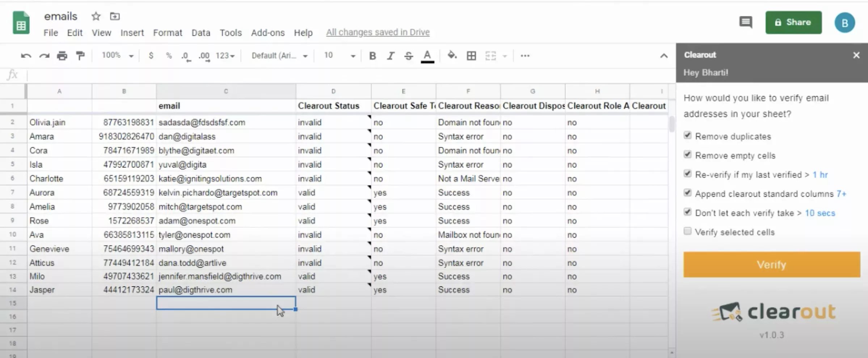Image resolution: width=868 pixels, height=358 pixels.
Task: Uncheck Remove duplicates
Action: [x=687, y=135]
